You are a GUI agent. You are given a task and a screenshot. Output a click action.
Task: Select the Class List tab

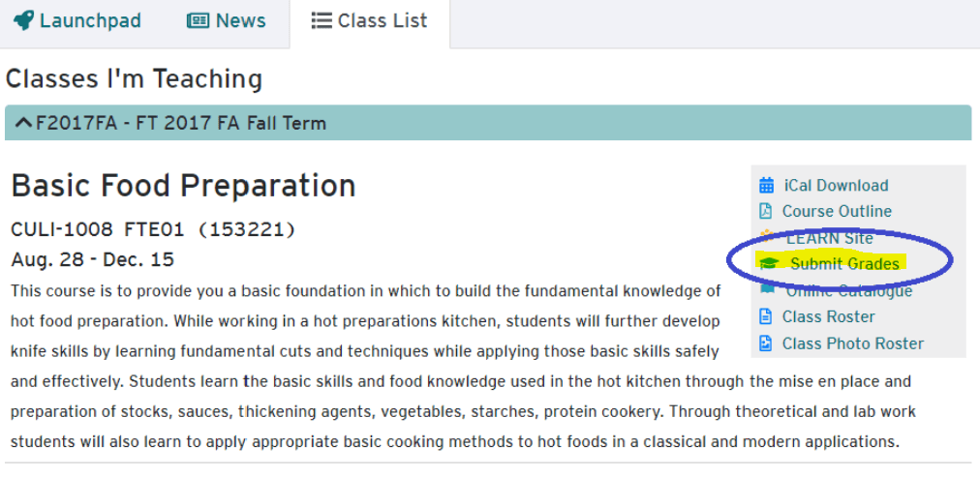(382, 20)
